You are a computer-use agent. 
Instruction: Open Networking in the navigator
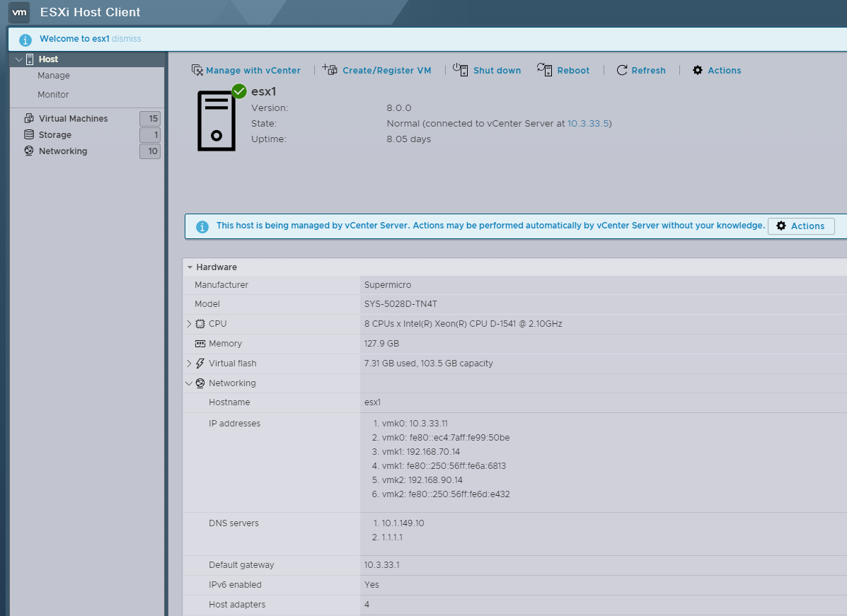(x=63, y=151)
